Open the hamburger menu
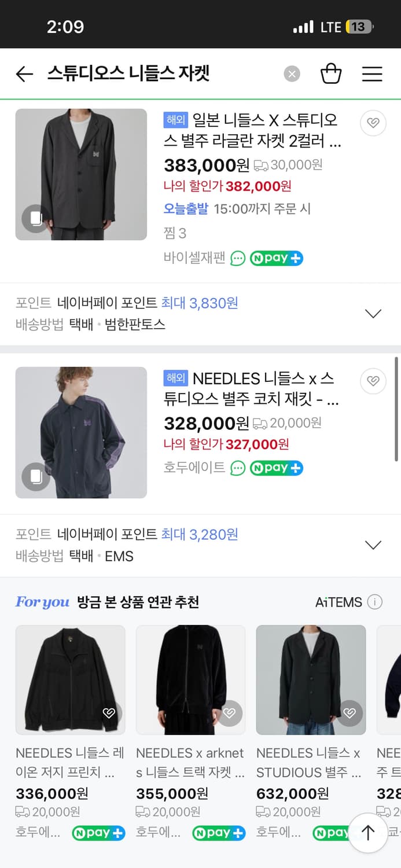 (372, 73)
